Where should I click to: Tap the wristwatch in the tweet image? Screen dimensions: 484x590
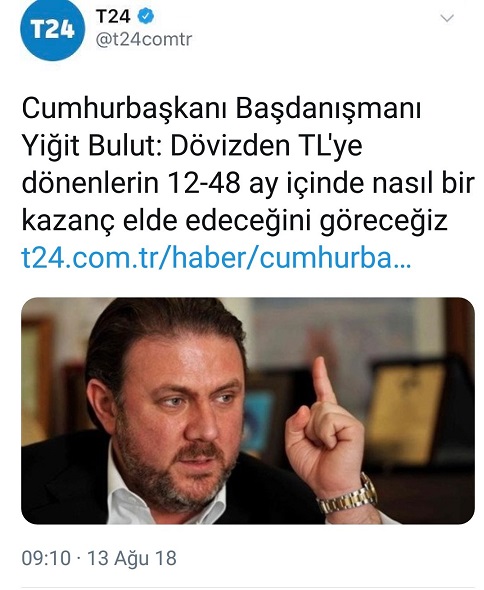(347, 495)
